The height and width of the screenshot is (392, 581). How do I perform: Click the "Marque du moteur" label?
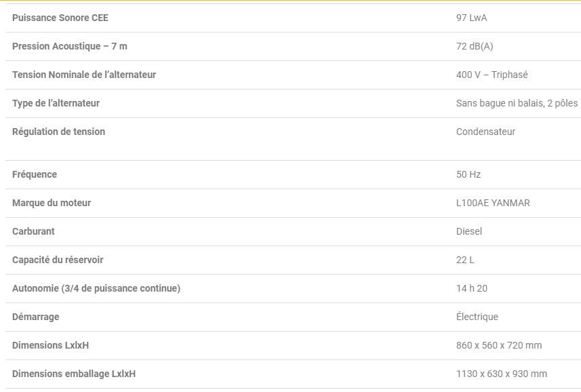pos(51,203)
